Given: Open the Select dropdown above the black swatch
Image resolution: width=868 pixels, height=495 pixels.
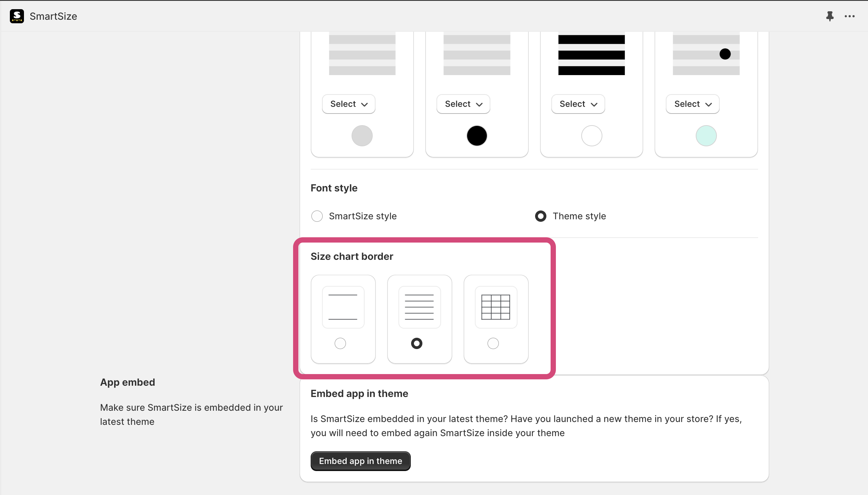Looking at the screenshot, I should (x=463, y=104).
